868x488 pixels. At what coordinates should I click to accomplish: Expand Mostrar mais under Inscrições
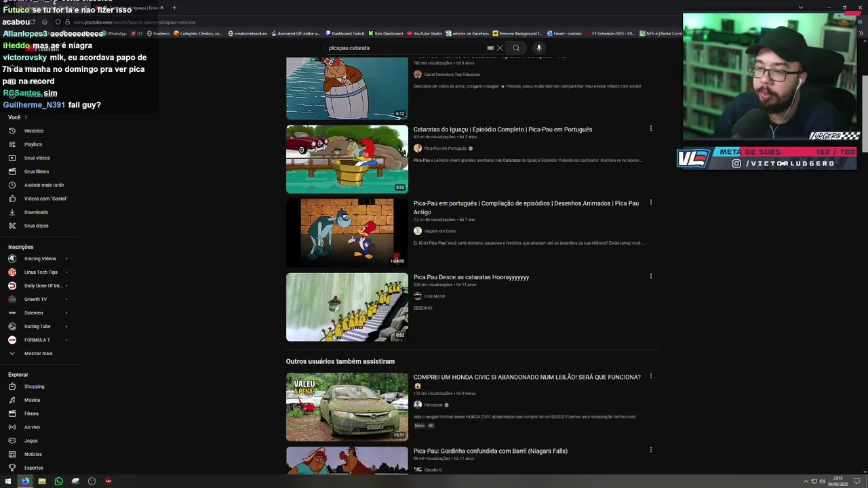tap(38, 353)
